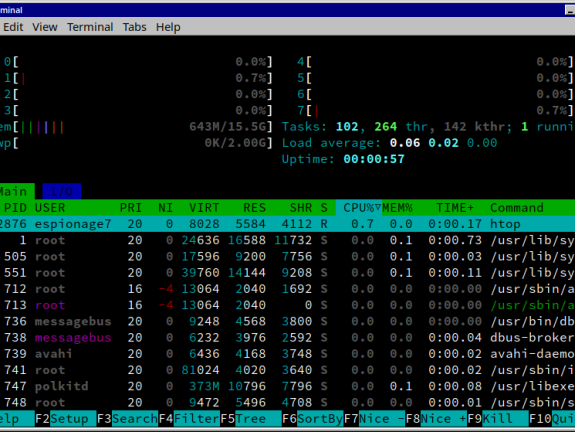Screen dimensions: 575x432
Task: Sort by the SHR column header
Action: [x=301, y=208]
